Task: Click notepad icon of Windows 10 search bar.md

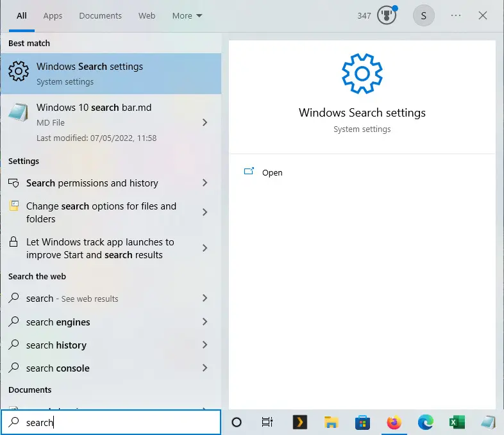Action: (18, 112)
